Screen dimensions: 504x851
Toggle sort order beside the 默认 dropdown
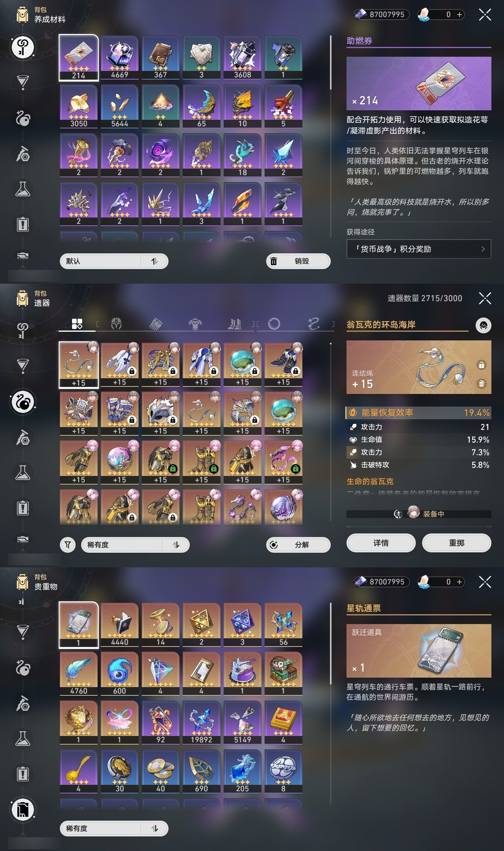click(x=155, y=261)
